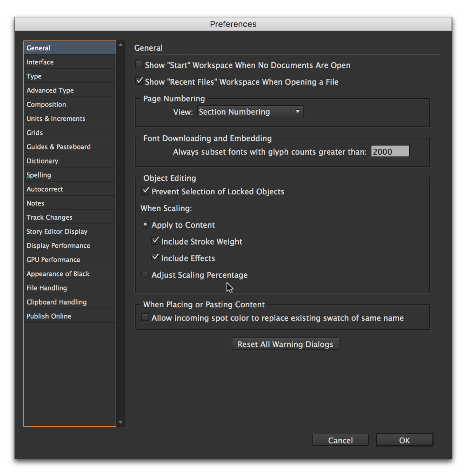Enable Show "Start" Workspace option
This screenshot has width=467, height=476.
point(138,64)
